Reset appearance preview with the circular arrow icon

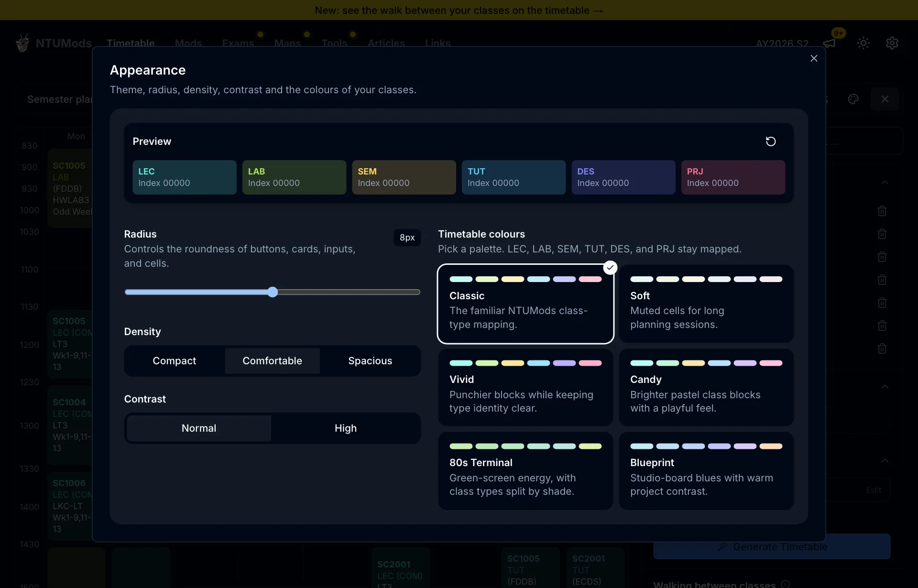[x=771, y=142]
